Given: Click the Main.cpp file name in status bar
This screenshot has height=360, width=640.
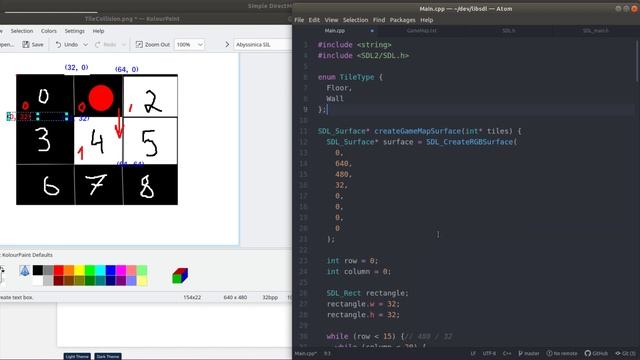Looking at the screenshot, I should point(306,353).
